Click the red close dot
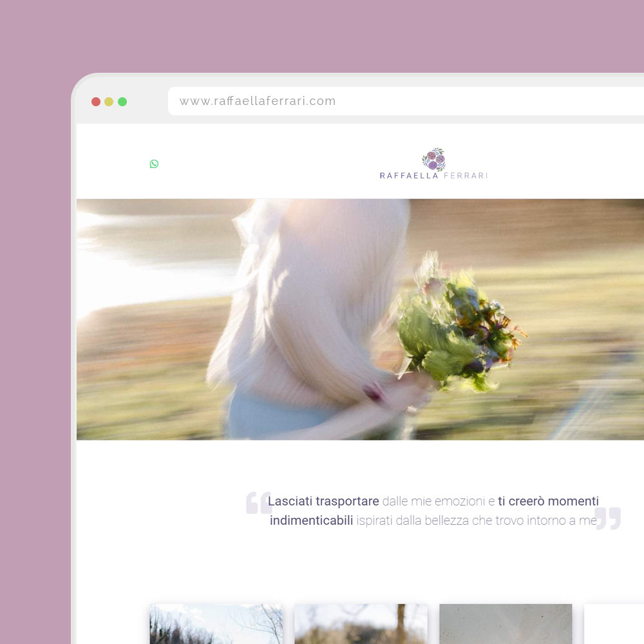This screenshot has width=644, height=644. coord(96,102)
